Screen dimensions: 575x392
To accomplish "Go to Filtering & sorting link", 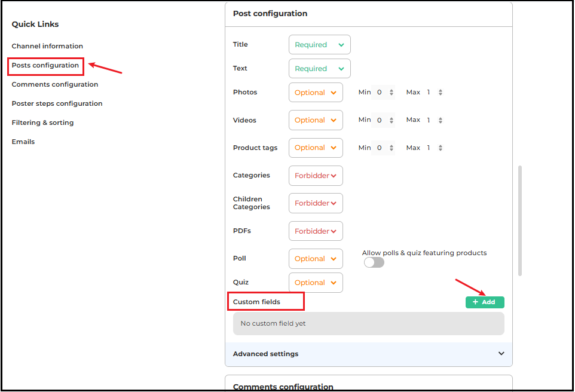I will [42, 122].
